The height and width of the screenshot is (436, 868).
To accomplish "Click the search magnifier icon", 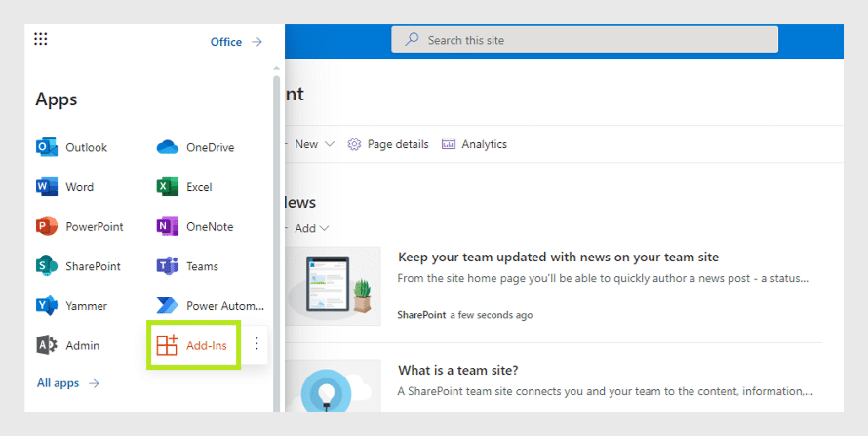I will coord(412,39).
